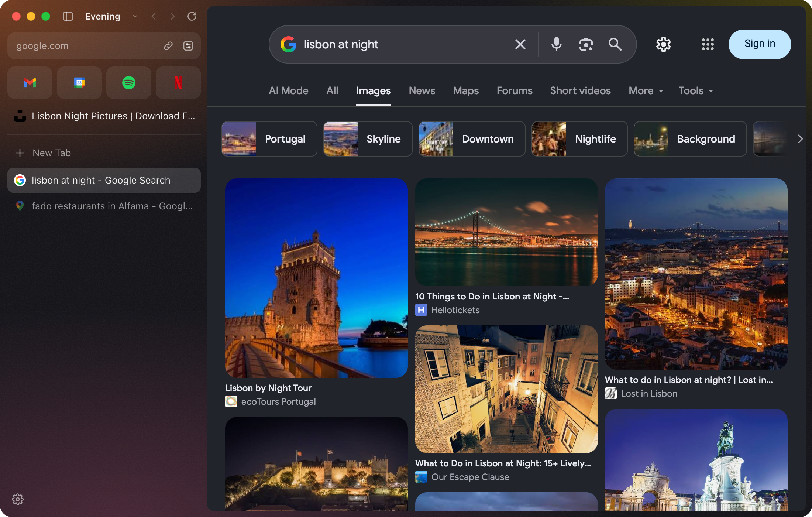Start voice search with microphone
812x517 pixels.
tap(557, 44)
